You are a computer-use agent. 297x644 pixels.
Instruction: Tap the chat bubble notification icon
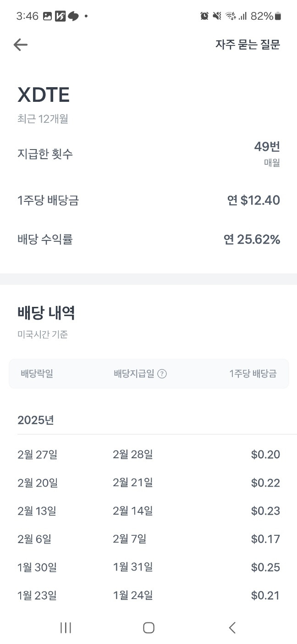(x=73, y=17)
